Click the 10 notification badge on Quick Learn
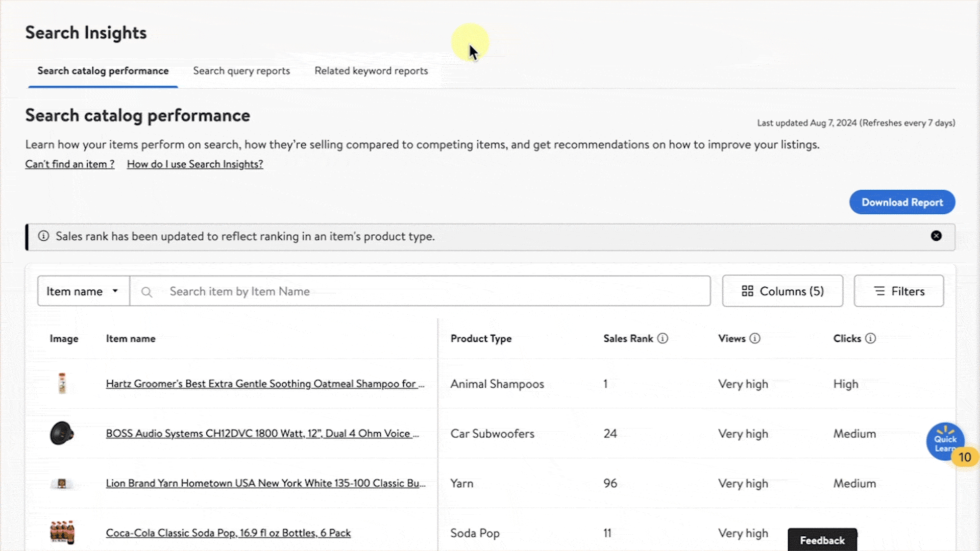The width and height of the screenshot is (980, 551). click(x=964, y=457)
